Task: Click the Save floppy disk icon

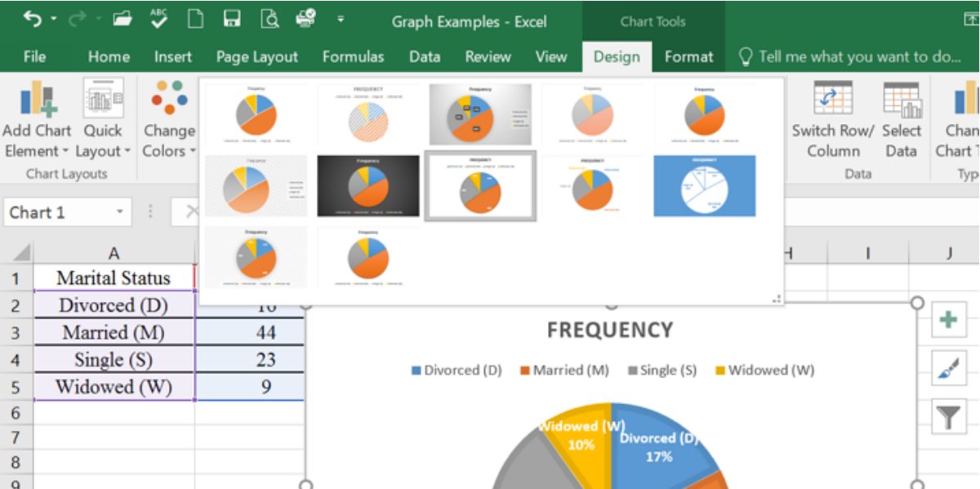Action: [232, 18]
